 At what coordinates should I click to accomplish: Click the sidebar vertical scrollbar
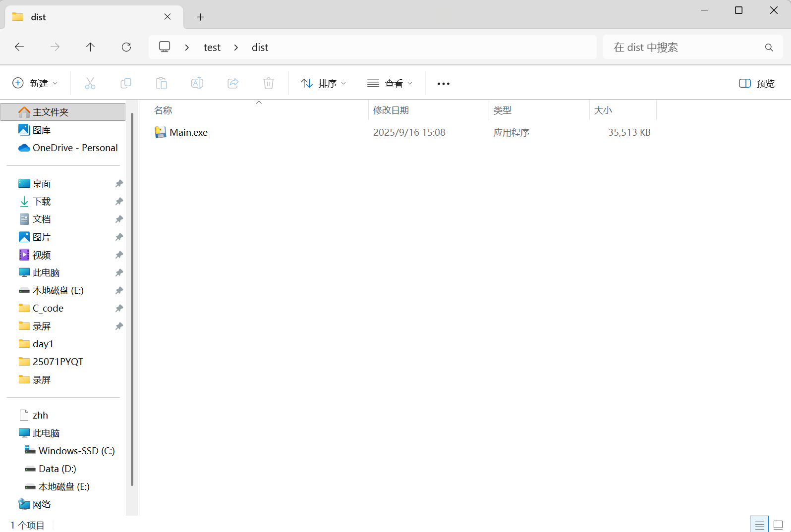[132, 299]
